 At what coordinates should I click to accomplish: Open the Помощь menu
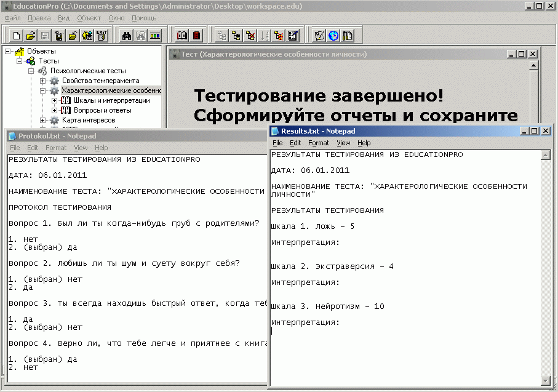click(x=144, y=18)
